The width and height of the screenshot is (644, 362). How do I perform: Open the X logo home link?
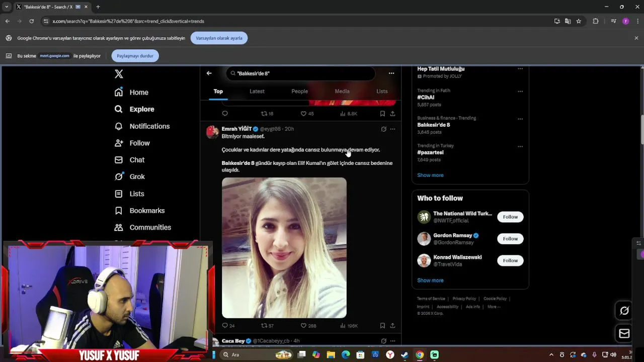click(x=119, y=74)
